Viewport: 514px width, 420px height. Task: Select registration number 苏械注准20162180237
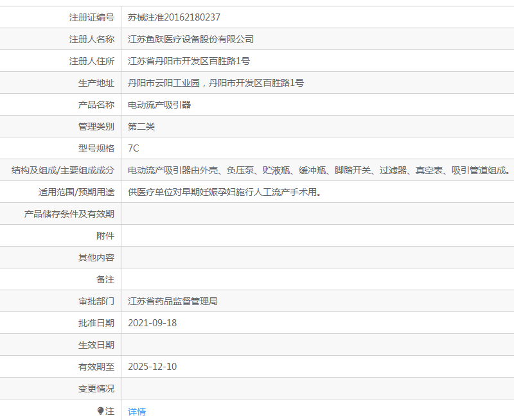click(174, 17)
